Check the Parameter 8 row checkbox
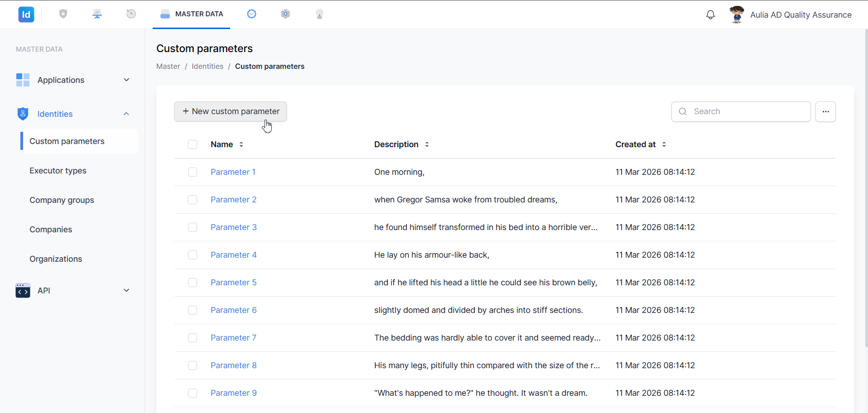The image size is (868, 413). coord(193,365)
